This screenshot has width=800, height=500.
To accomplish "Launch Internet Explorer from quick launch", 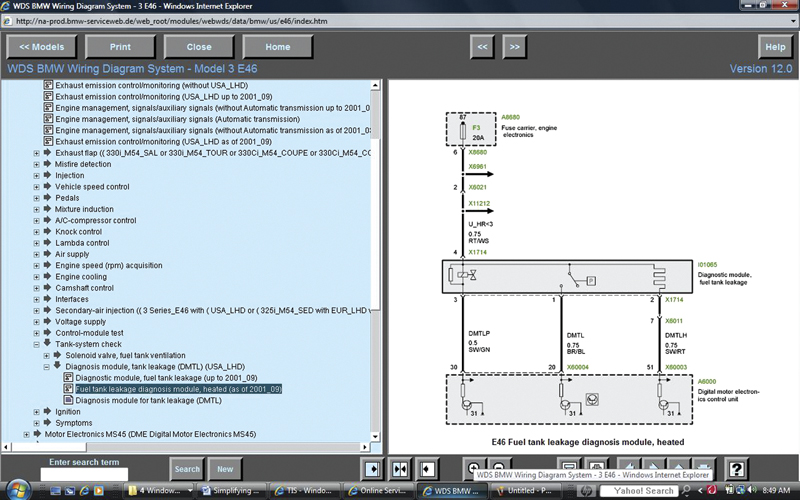I will pos(84,491).
